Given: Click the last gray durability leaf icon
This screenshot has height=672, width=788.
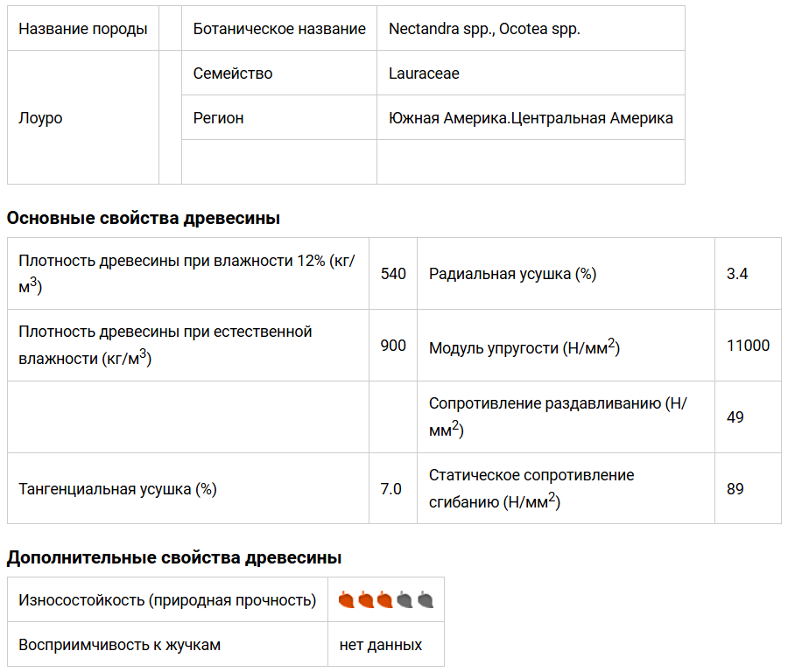Looking at the screenshot, I should pyautogui.click(x=426, y=600).
